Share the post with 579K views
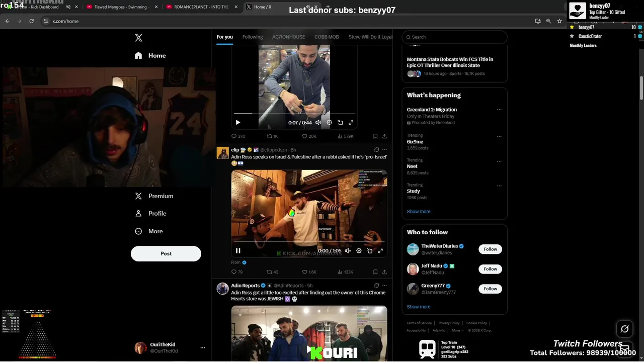This screenshot has height=362, width=644. tap(384, 136)
